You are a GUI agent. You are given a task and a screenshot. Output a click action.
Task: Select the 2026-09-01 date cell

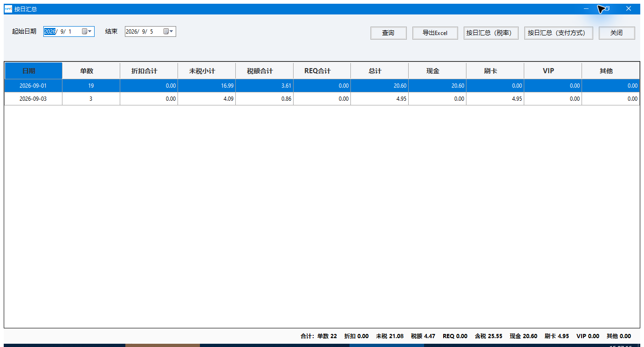tap(34, 86)
